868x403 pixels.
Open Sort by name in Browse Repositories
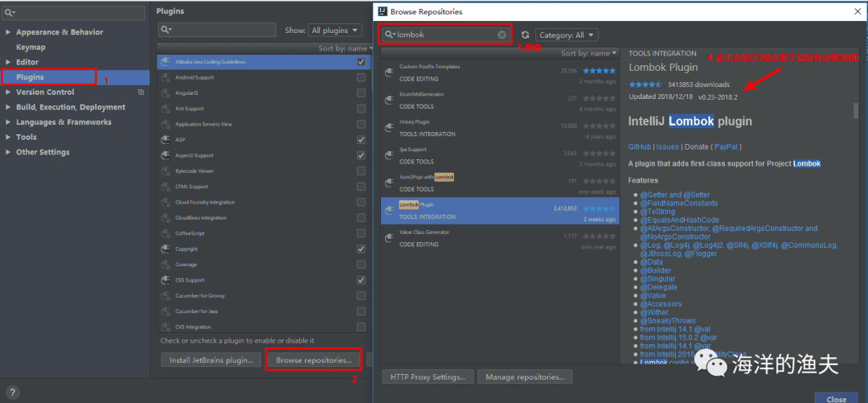tap(588, 53)
